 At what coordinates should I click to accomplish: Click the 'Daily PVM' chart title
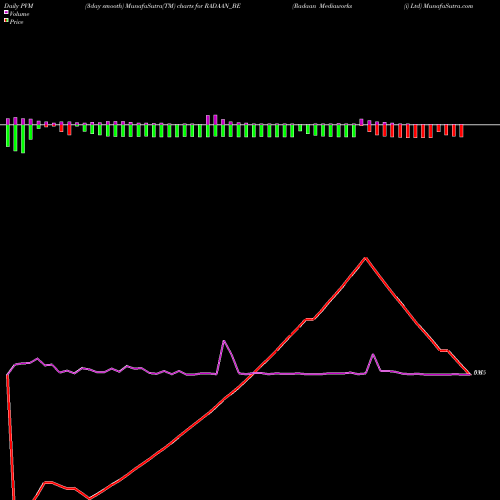pyautogui.click(x=19, y=6)
